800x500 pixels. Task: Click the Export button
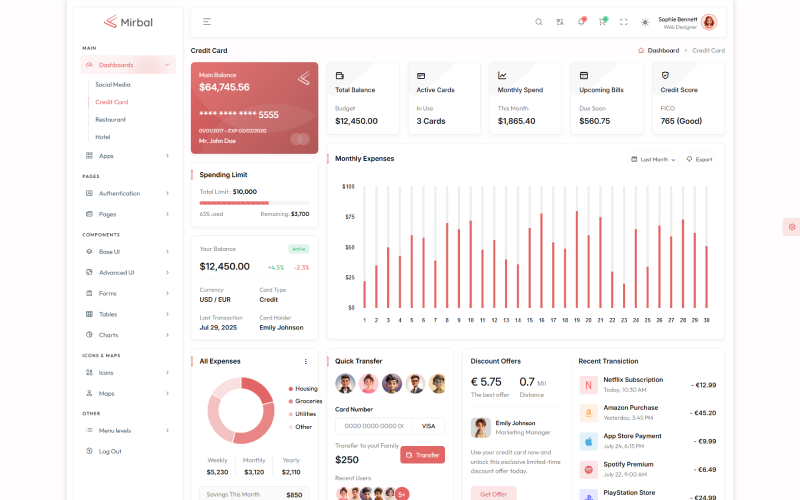click(699, 159)
